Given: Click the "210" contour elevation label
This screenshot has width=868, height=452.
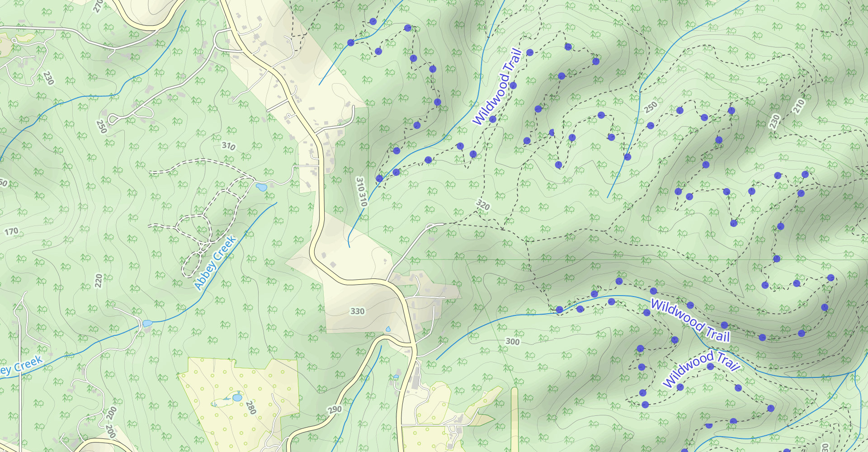Looking at the screenshot, I should pyautogui.click(x=799, y=106).
